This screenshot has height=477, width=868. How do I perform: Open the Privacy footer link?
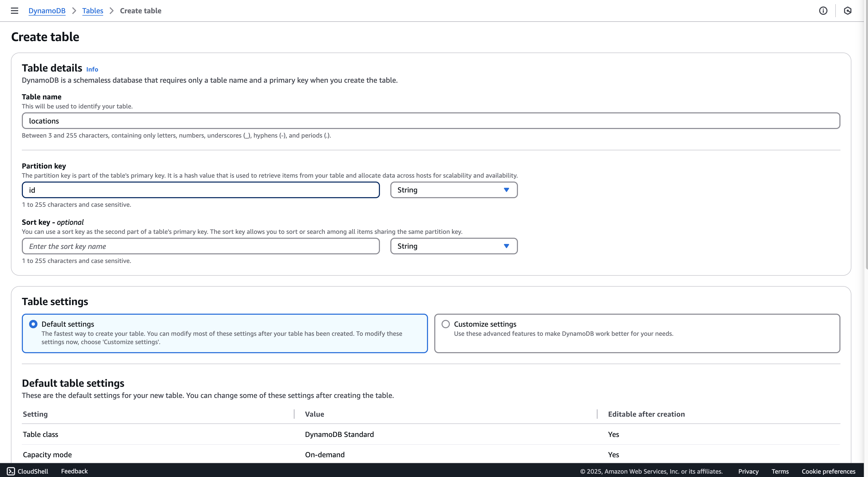(x=748, y=471)
